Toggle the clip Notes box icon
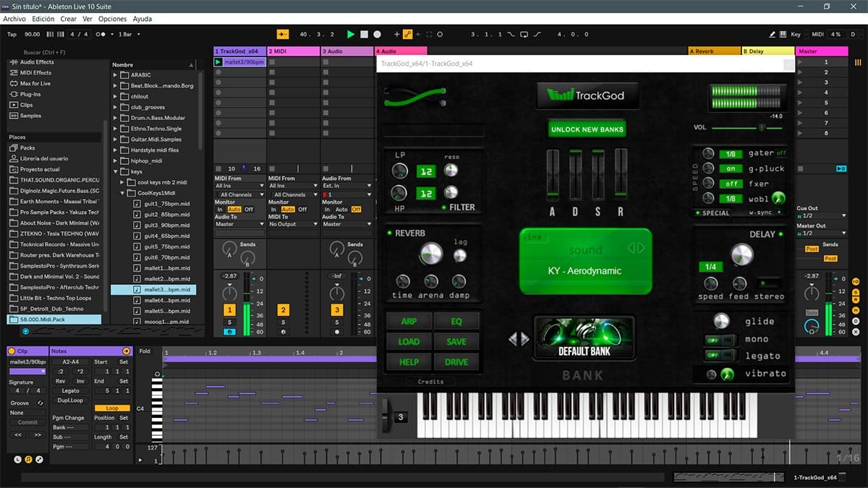 point(28,459)
